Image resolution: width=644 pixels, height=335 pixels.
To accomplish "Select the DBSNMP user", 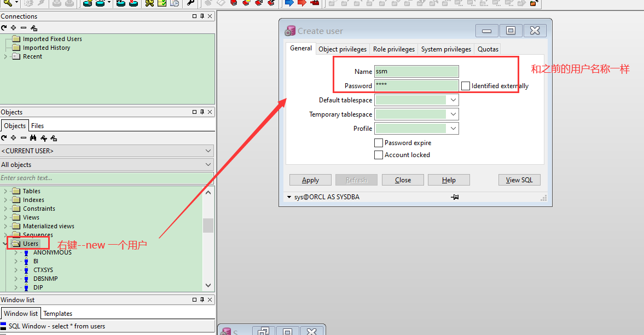I will click(45, 279).
